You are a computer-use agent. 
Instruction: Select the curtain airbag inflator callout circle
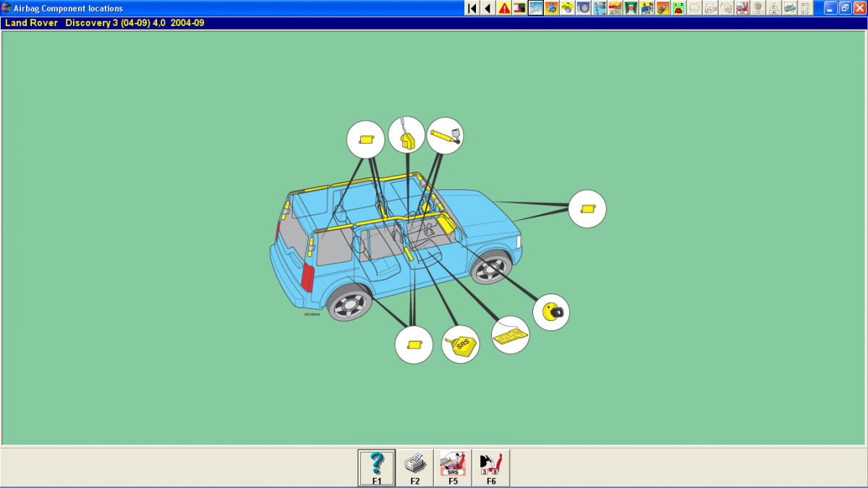pos(445,135)
